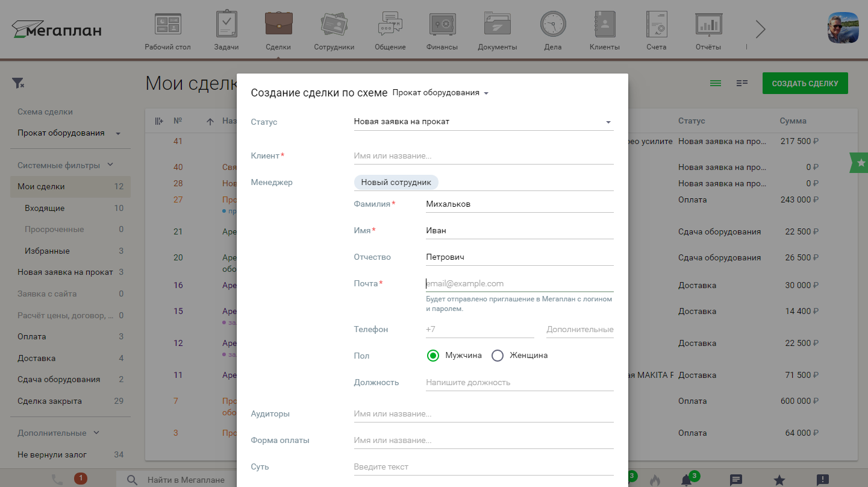Open the Статус dropdown Новая заявка на прокат
The width and height of the screenshot is (868, 487).
(484, 122)
